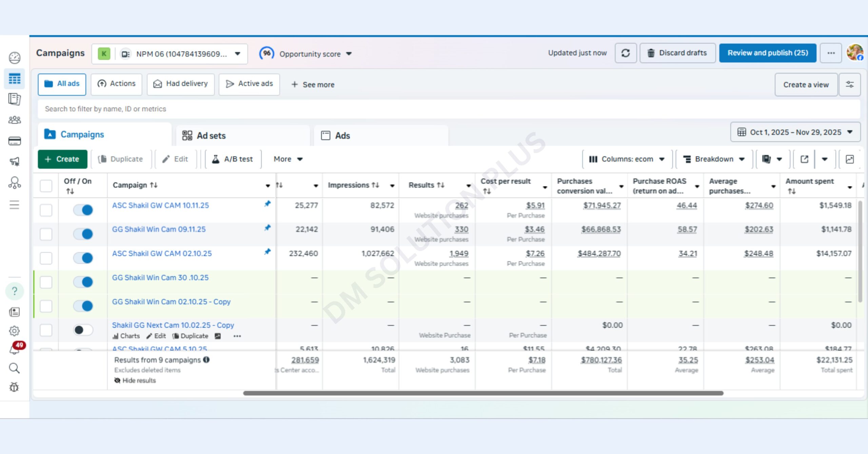This screenshot has height=454, width=868.
Task: Open Billing card icon in left sidebar
Action: coord(14,141)
